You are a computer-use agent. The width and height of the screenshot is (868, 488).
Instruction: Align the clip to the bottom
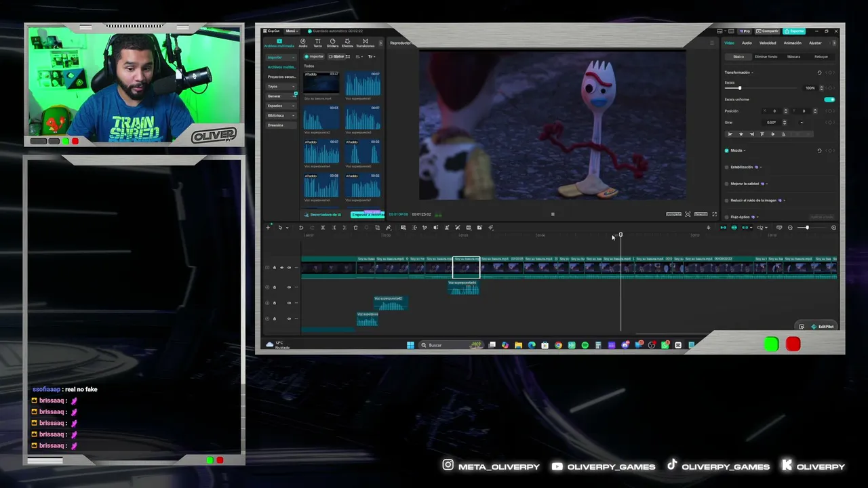tap(784, 134)
